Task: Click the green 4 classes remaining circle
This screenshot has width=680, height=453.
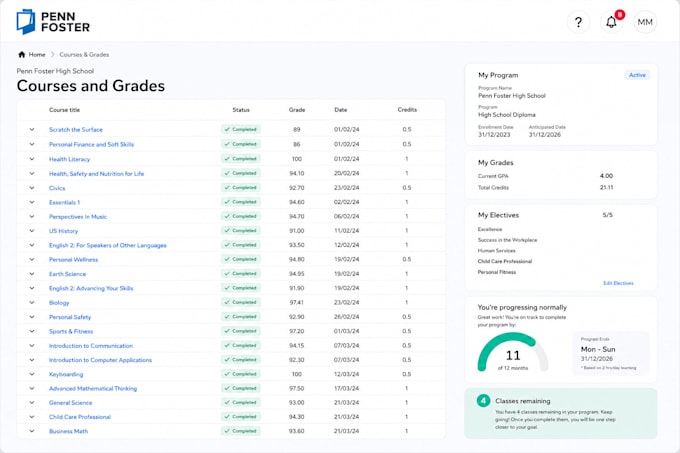Action: pyautogui.click(x=483, y=401)
